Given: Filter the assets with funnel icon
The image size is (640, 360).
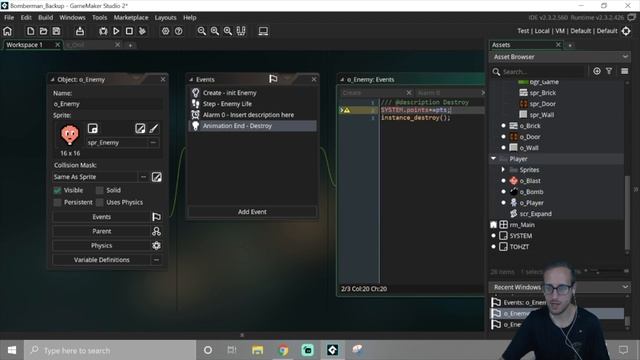Looking at the screenshot, I should [x=609, y=71].
